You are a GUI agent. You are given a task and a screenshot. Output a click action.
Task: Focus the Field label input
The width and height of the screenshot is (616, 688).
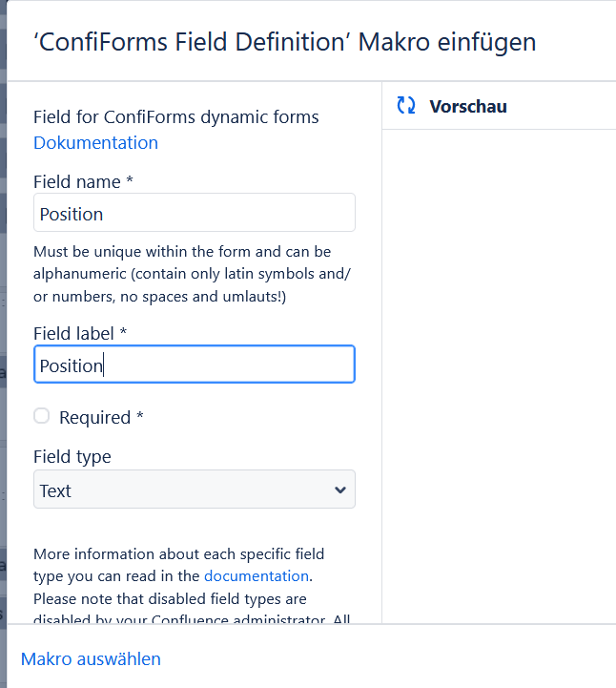(195, 365)
